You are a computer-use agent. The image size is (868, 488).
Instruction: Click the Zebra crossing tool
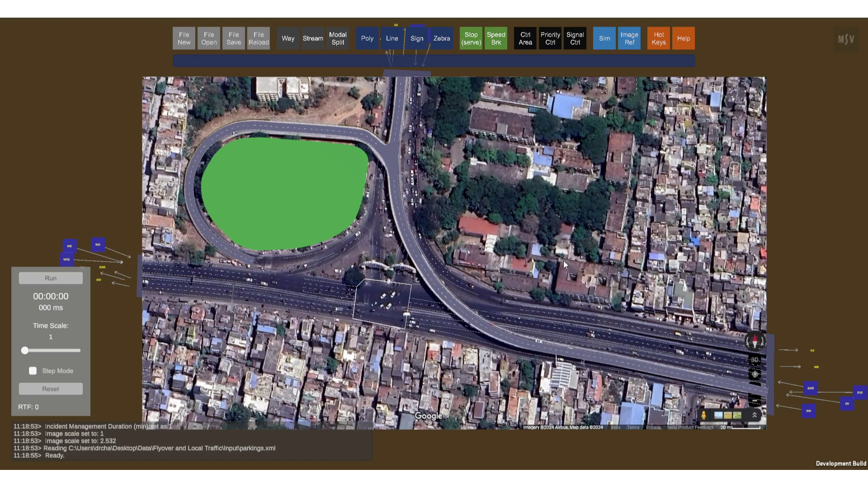[x=441, y=38]
